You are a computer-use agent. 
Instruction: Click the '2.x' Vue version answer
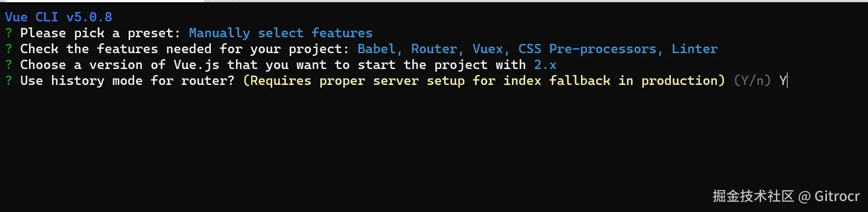[x=545, y=65]
